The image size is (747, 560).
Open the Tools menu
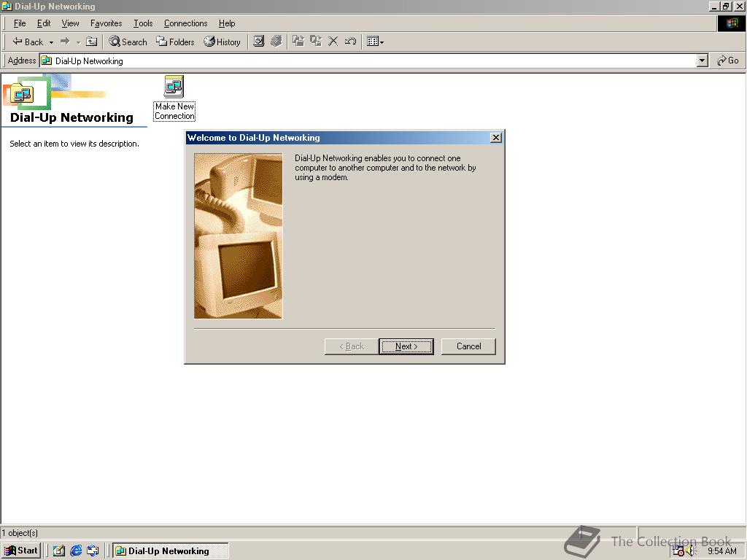tap(143, 23)
